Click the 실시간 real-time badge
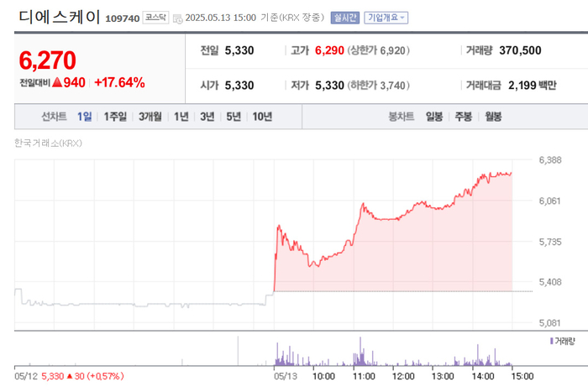The width and height of the screenshot is (588, 392). [x=345, y=18]
